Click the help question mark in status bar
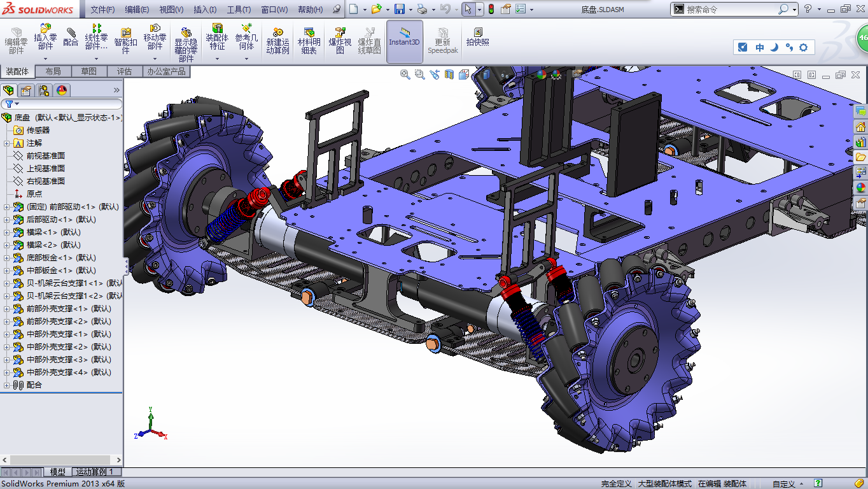 (818, 483)
